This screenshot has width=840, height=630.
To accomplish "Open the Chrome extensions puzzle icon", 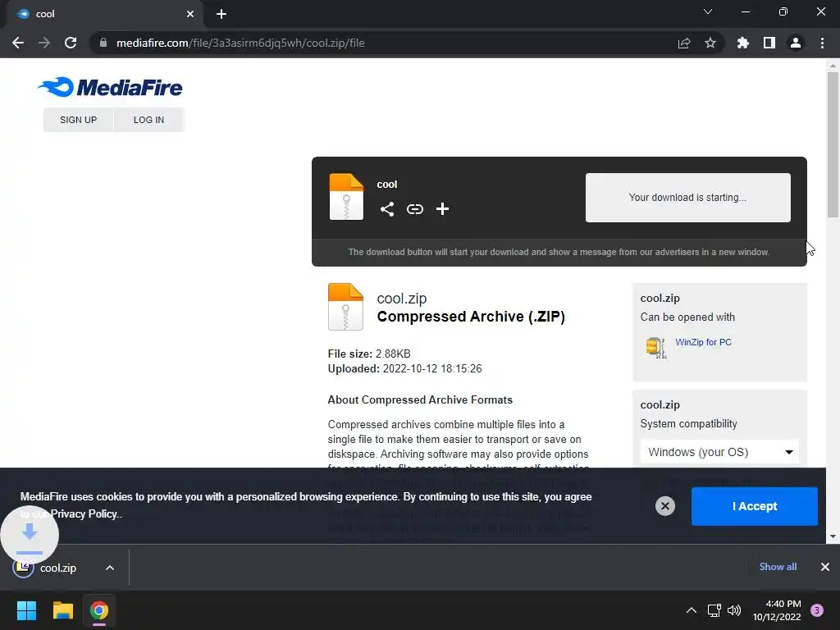I will [x=743, y=43].
